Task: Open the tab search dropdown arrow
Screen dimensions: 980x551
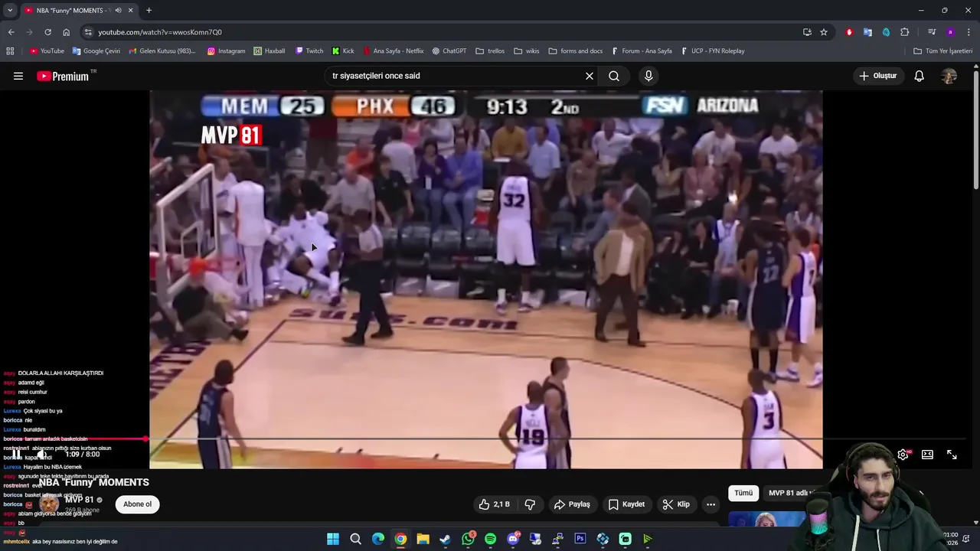Action: tap(10, 10)
